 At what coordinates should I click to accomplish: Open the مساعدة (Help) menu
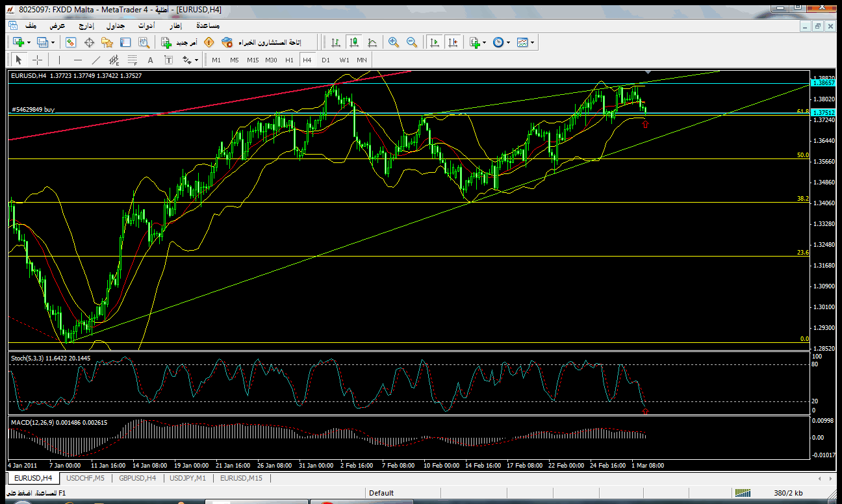(x=207, y=25)
